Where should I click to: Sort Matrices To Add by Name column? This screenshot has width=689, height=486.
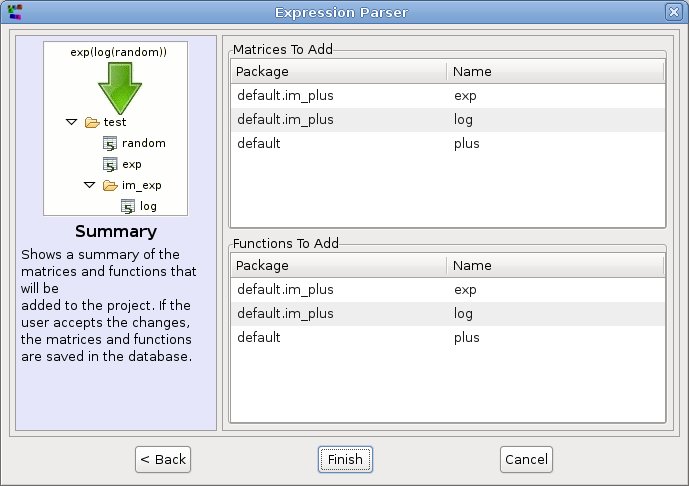coord(555,72)
